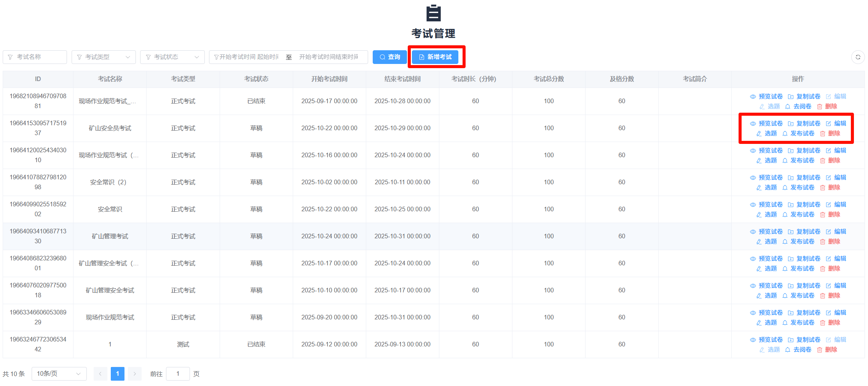Go to page 1 in pagination
The height and width of the screenshot is (386, 868).
(117, 374)
